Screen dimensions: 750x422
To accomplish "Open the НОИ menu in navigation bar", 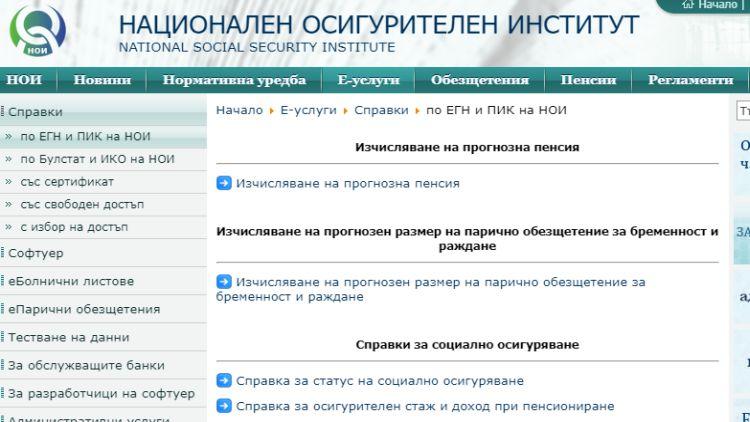I will pyautogui.click(x=24, y=80).
